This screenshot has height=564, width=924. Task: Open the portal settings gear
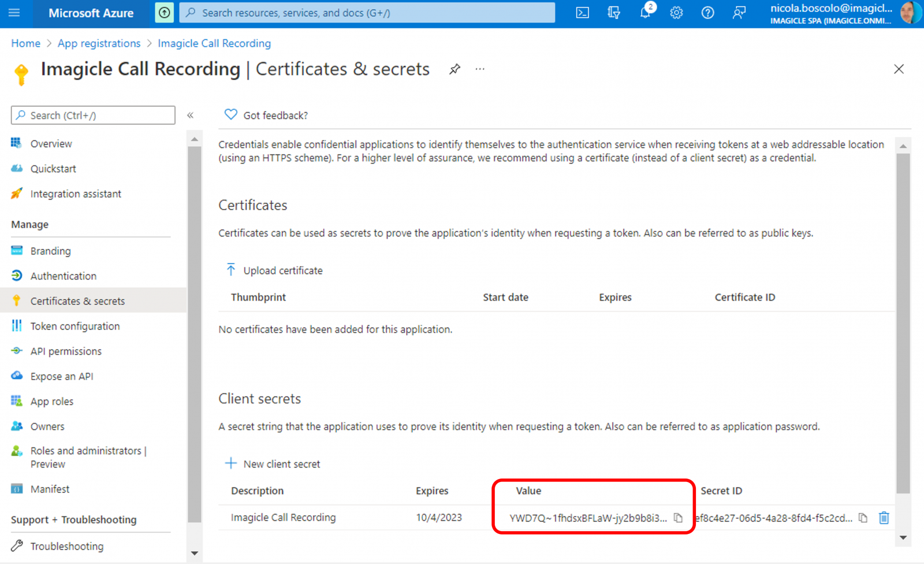(x=676, y=13)
